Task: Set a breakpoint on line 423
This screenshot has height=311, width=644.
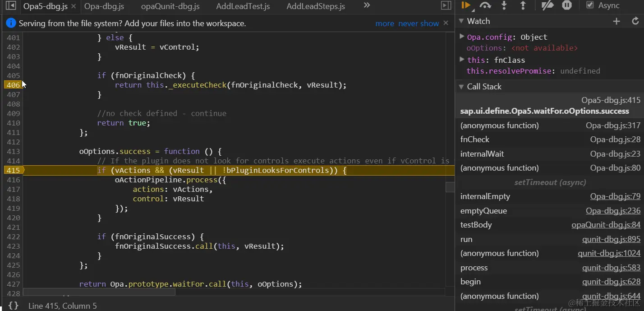Action: [13, 246]
